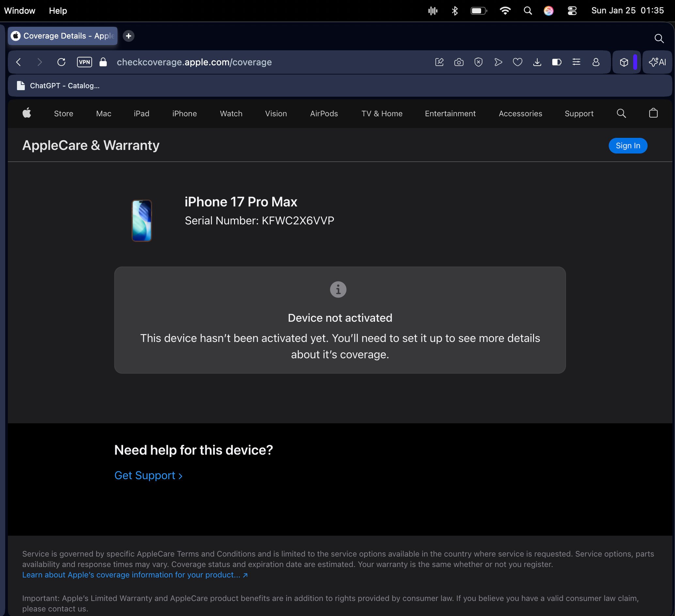Open Easy Setup sliders icon

click(576, 62)
